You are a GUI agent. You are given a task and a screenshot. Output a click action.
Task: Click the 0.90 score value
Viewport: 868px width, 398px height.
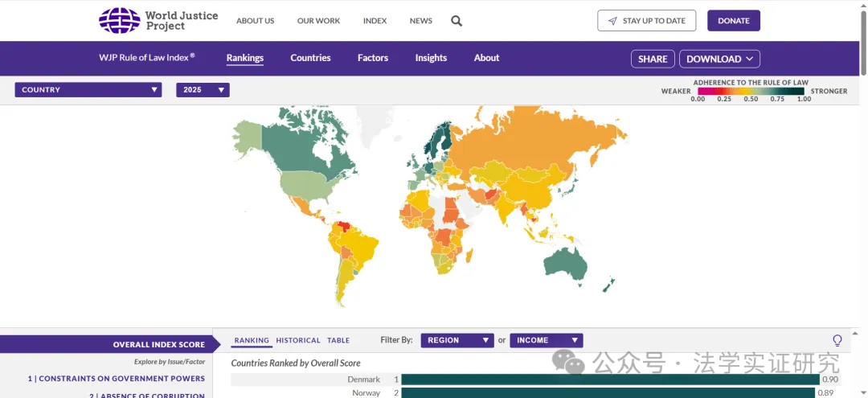pos(830,380)
